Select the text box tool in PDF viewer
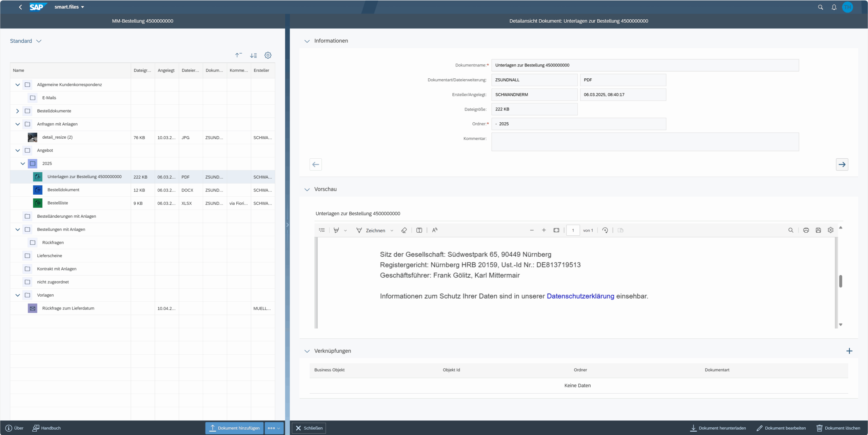 [x=419, y=230]
